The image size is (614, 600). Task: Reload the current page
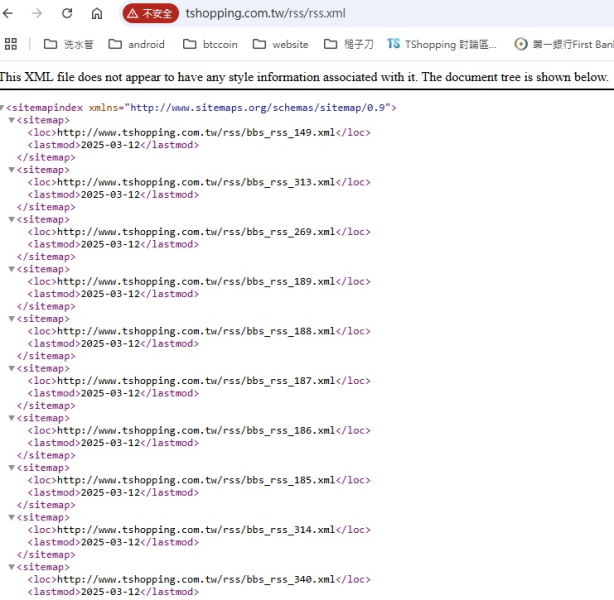click(67, 14)
